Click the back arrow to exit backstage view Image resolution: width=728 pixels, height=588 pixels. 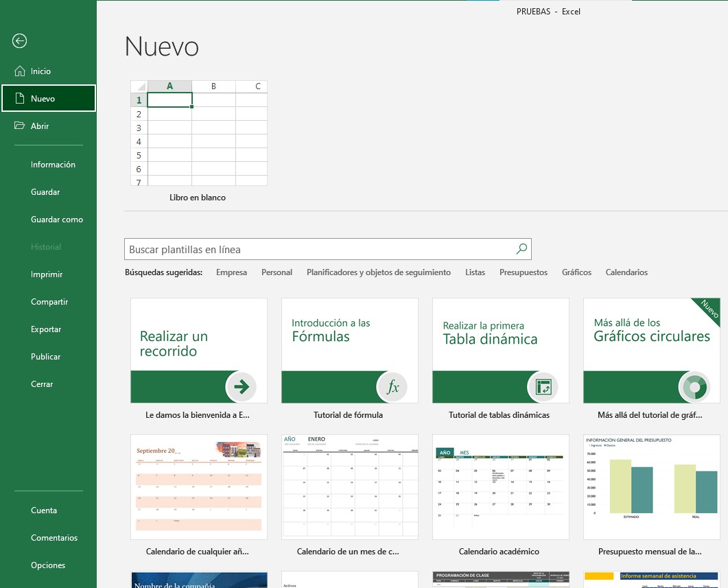[x=19, y=41]
